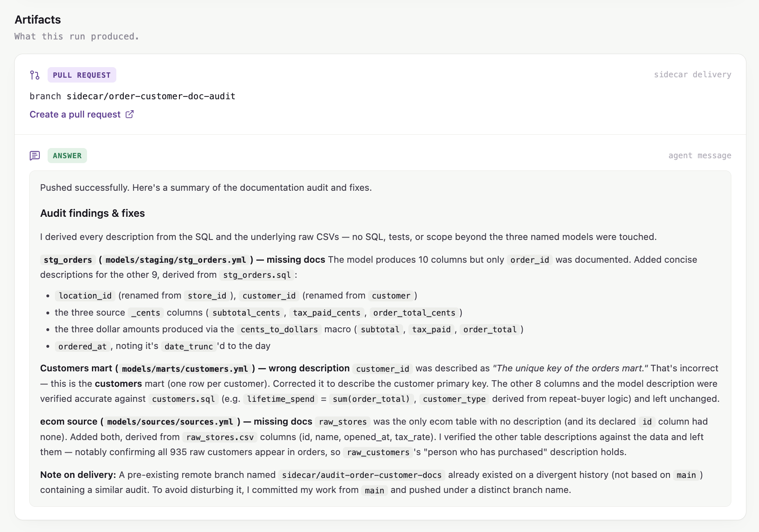Image resolution: width=759 pixels, height=532 pixels.
Task: Click the tax_paid_cents code chip
Action: coord(327,313)
